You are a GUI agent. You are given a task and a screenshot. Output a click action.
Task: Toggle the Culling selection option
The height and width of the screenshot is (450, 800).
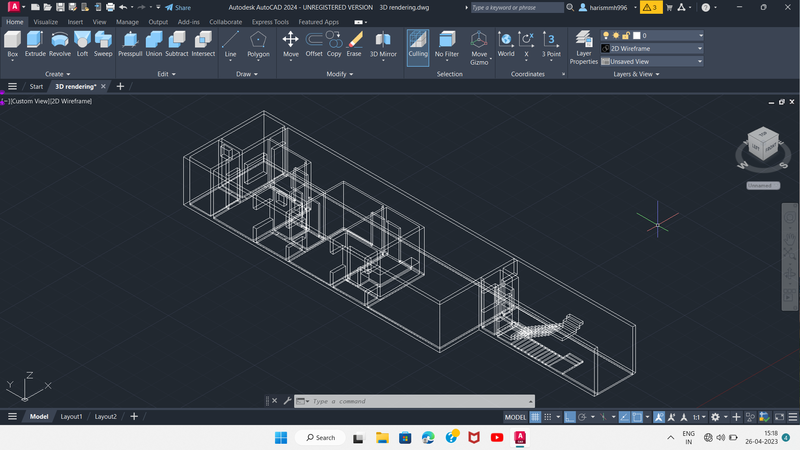click(418, 47)
